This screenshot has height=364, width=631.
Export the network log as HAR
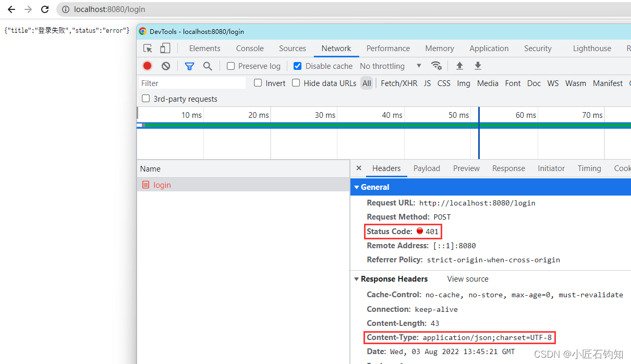[x=478, y=66]
